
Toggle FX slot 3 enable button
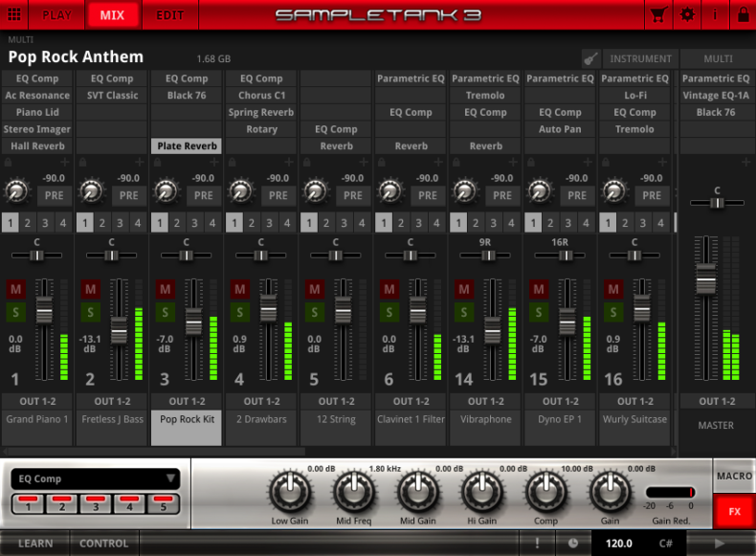pos(96,504)
